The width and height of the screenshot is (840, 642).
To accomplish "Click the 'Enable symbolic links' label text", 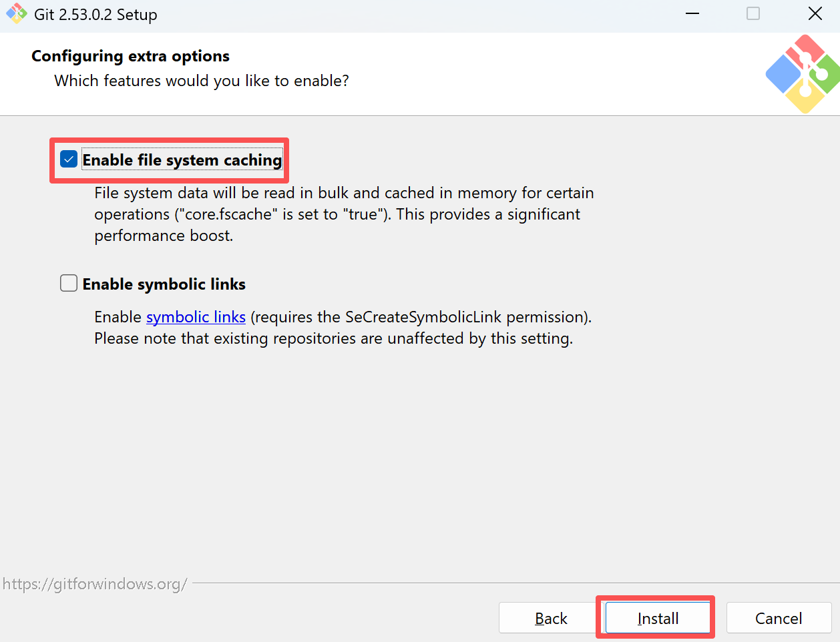I will click(x=164, y=284).
